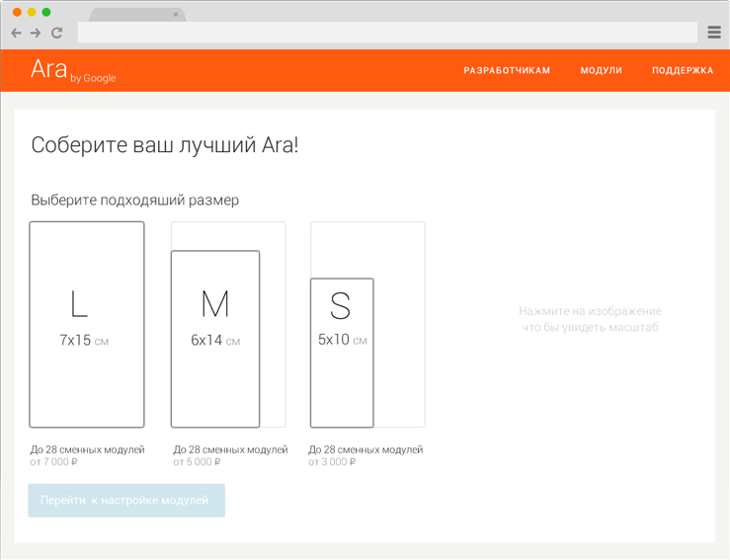Select the L size 7x15 см card
The image size is (730, 560).
tap(87, 325)
